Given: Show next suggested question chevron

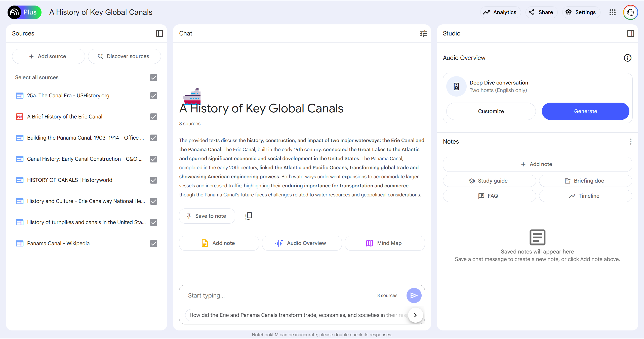Looking at the screenshot, I should (x=415, y=315).
